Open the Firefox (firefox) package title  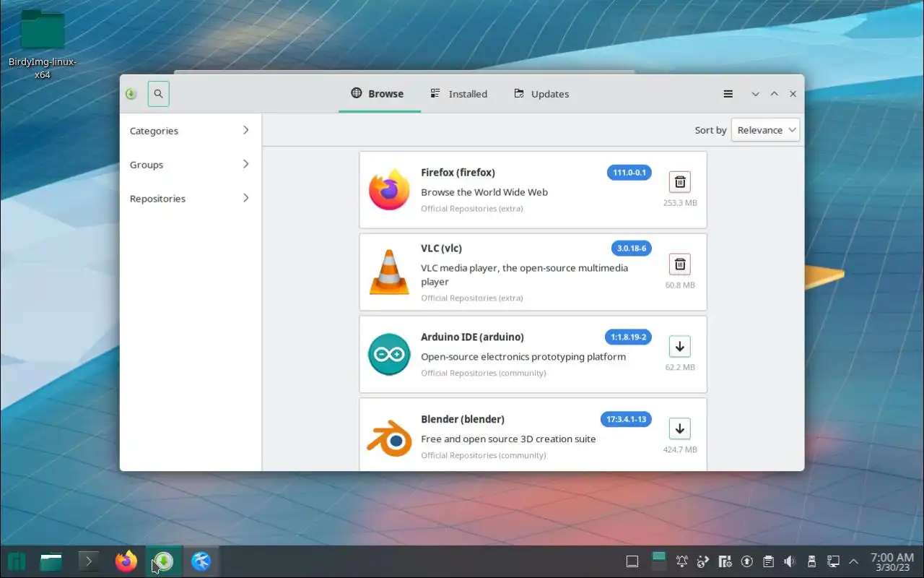(x=458, y=173)
